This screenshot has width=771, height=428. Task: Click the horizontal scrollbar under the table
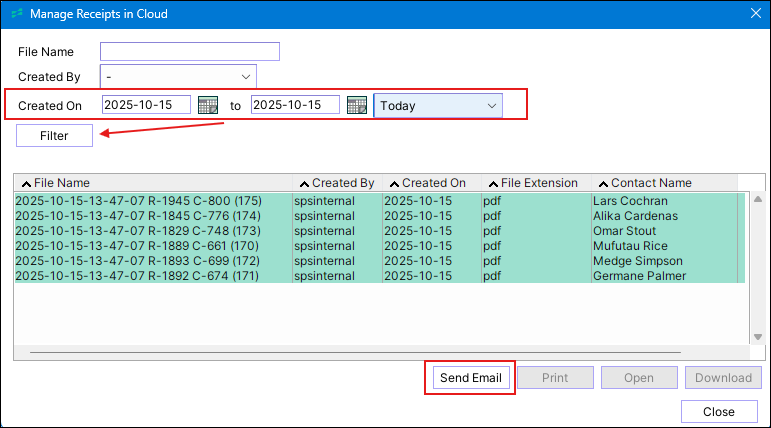tap(380, 352)
